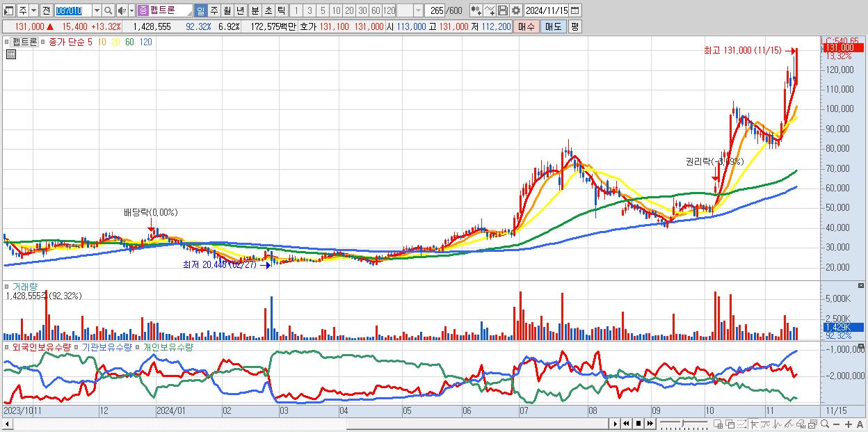Click the add line overlay icon
The width and height of the screenshot is (868, 432).
coord(490,10)
